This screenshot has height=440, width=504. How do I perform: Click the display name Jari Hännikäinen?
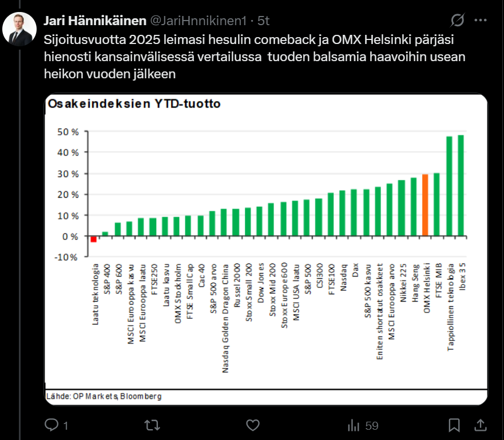coord(95,21)
